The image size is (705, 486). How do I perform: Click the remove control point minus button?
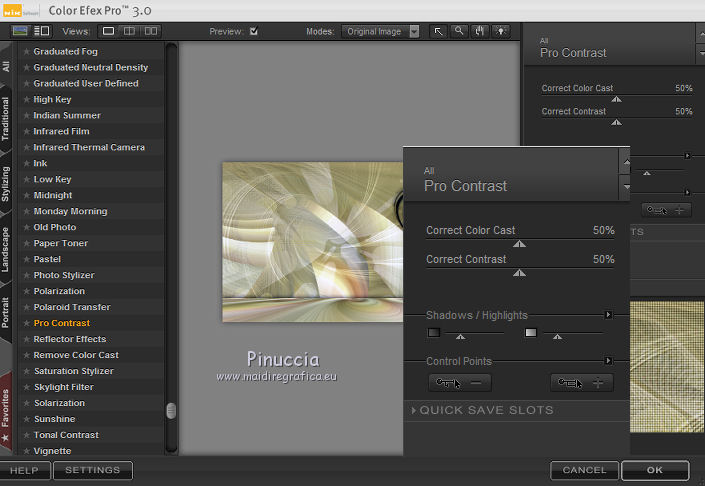[460, 383]
